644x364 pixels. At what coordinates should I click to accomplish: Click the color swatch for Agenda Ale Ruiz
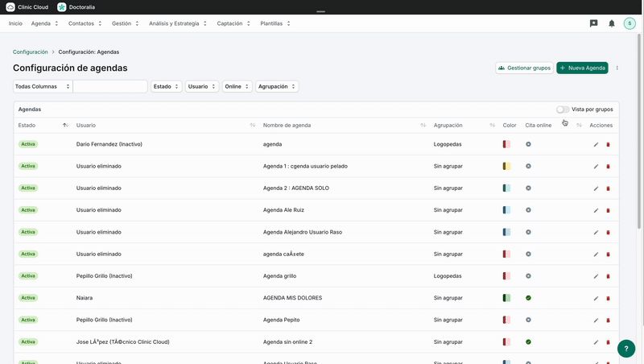click(x=506, y=210)
